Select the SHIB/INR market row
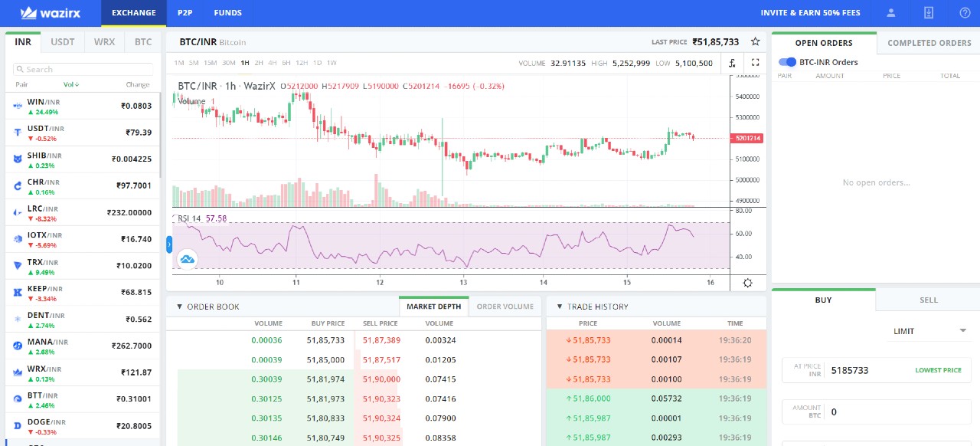This screenshot has width=980, height=446. [83, 159]
